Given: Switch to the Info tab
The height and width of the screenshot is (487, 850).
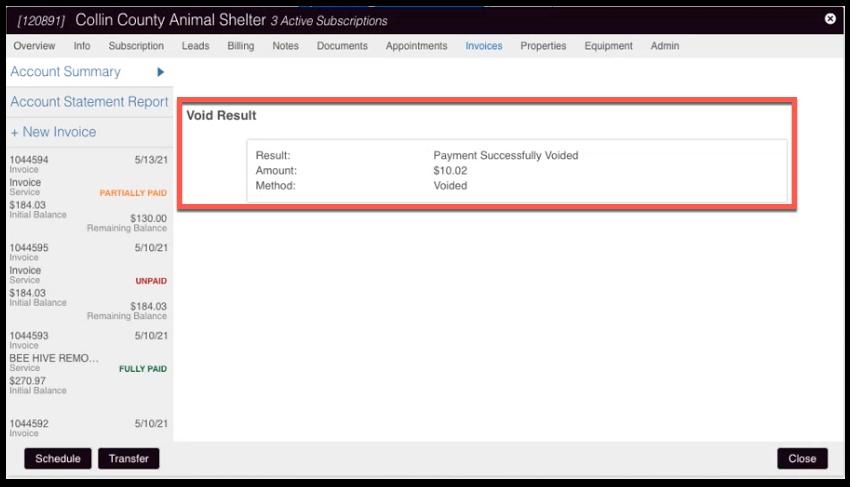Looking at the screenshot, I should (x=82, y=46).
